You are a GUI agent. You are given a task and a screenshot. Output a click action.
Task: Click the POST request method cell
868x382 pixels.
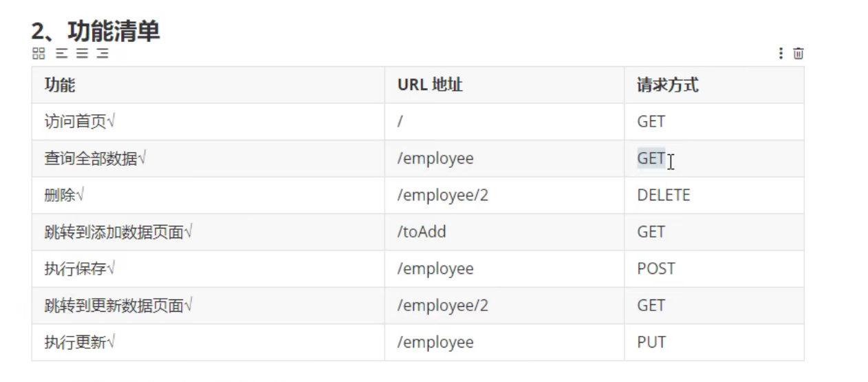tap(714, 268)
